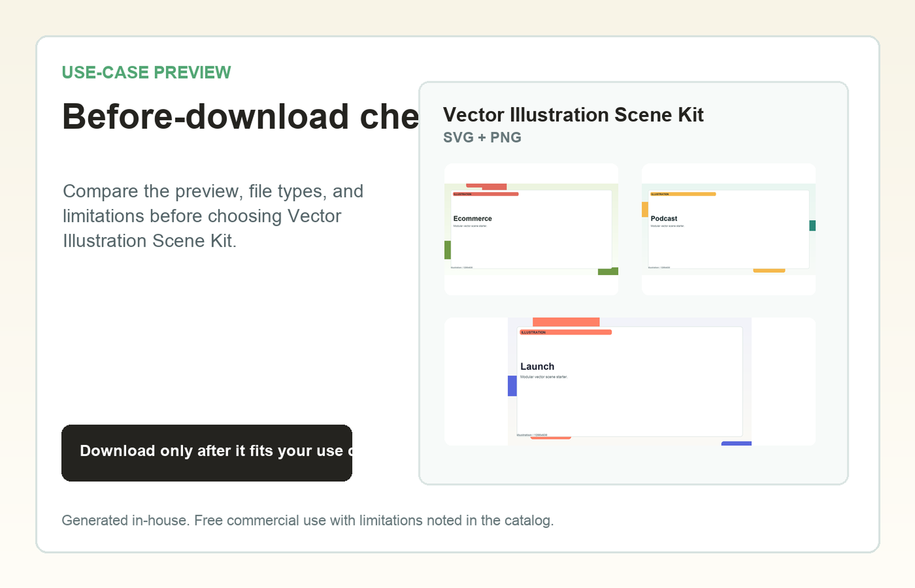Click the Download only after it fits button
The width and height of the screenshot is (915, 588).
pos(207,453)
